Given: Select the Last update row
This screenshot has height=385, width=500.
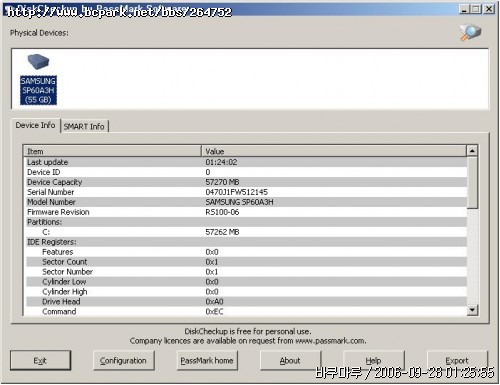Looking at the screenshot, I should click(246, 162).
